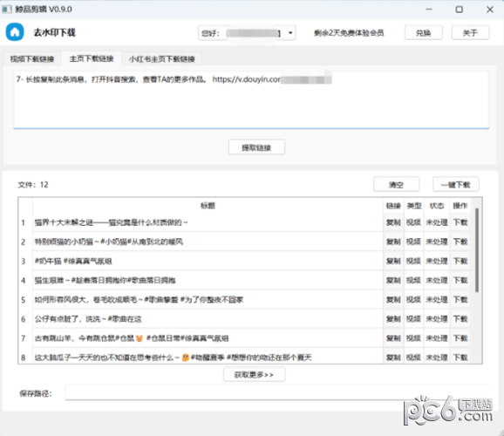This screenshot has height=436, width=504.
Task: Click the 提取链接 extract button
Action: click(256, 147)
